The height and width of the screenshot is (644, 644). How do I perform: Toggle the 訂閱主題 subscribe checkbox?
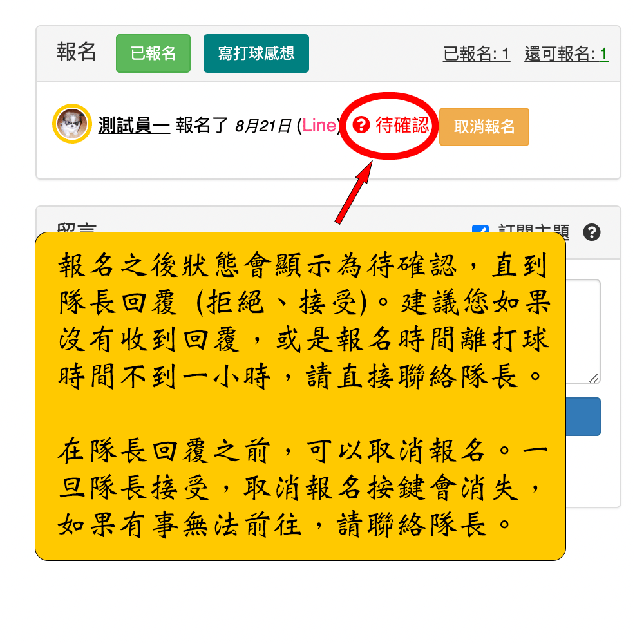pos(480,229)
